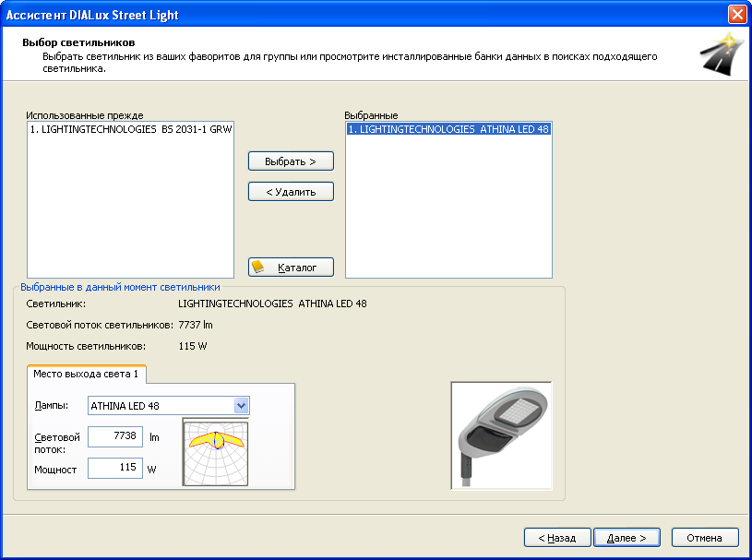Image resolution: width=752 pixels, height=560 pixels.
Task: Click the Лампы: label
Action: click(x=52, y=405)
